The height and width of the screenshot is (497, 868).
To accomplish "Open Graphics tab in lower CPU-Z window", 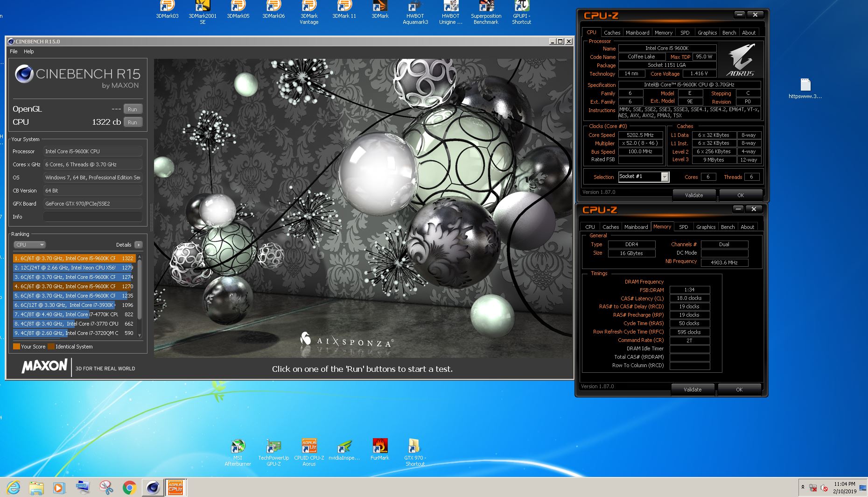I will [706, 227].
